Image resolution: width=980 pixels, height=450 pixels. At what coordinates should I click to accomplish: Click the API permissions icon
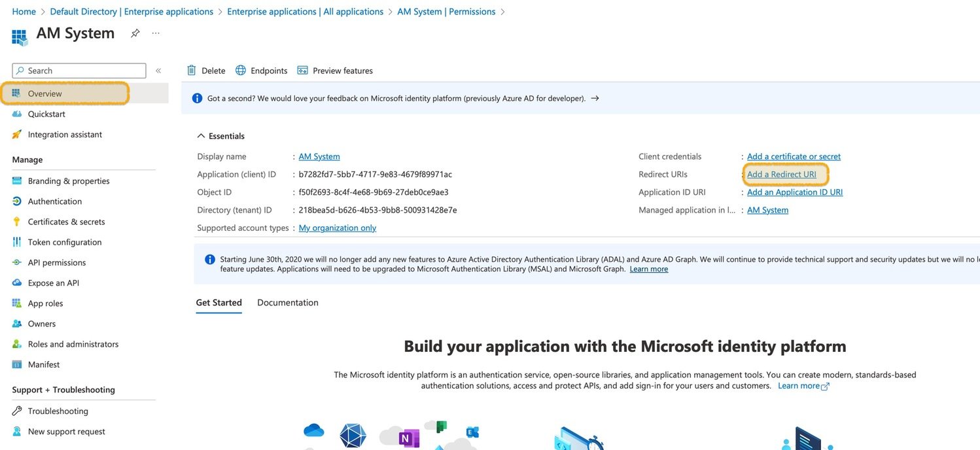17,262
